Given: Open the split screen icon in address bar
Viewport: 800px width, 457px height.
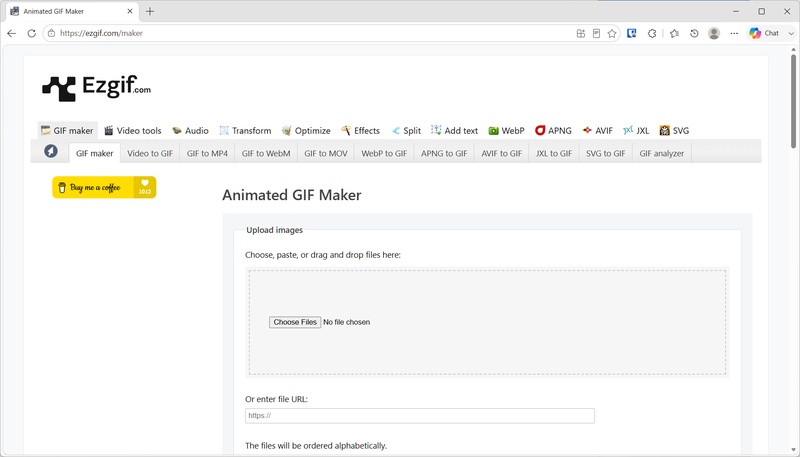Looking at the screenshot, I should coord(581,33).
